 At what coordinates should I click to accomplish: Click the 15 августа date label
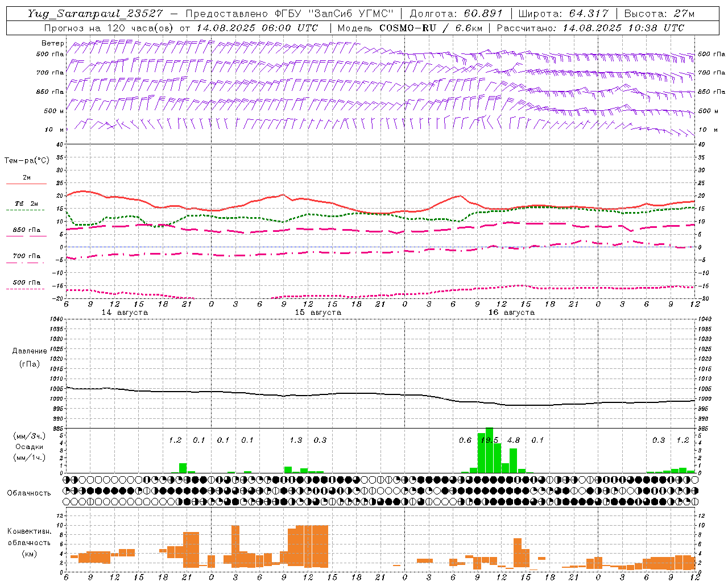coord(318,313)
